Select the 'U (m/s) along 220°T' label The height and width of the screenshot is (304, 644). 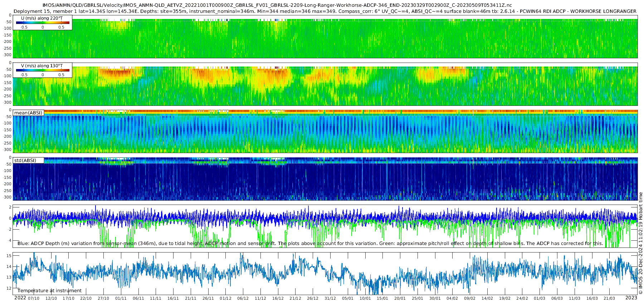click(x=42, y=18)
